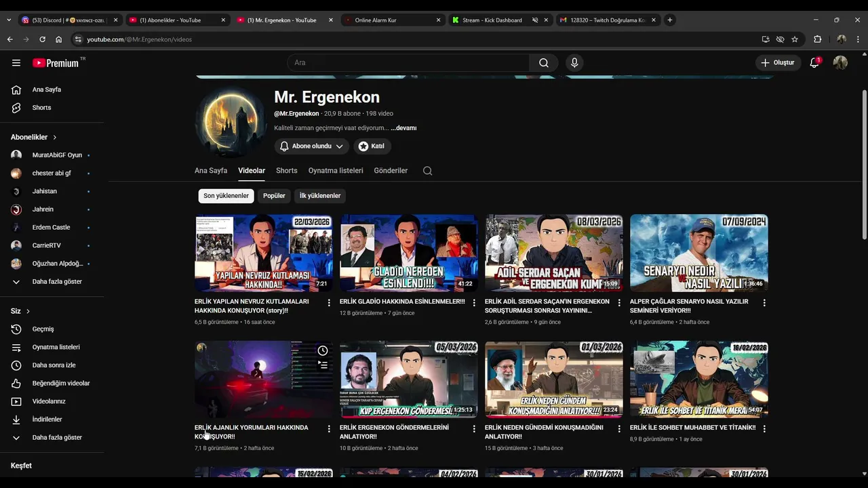This screenshot has height=488, width=868.
Task: Add hovered video to Watch Later
Action: [x=323, y=350]
